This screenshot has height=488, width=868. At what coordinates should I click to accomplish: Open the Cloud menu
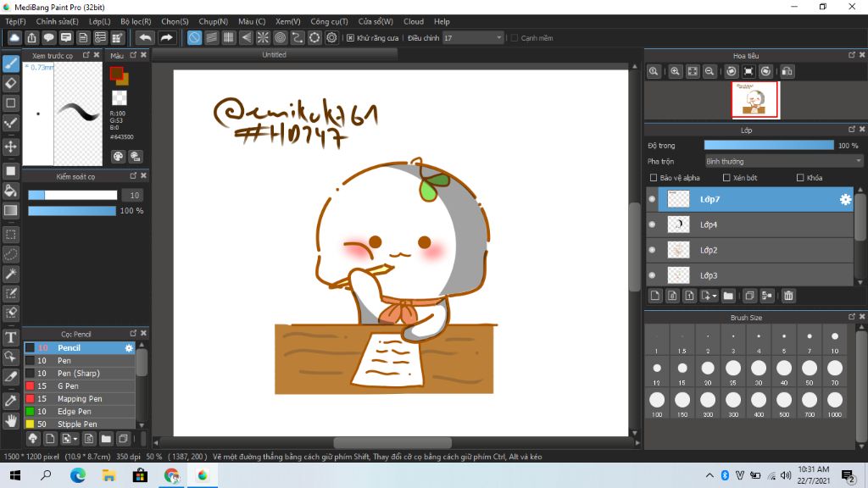[414, 21]
